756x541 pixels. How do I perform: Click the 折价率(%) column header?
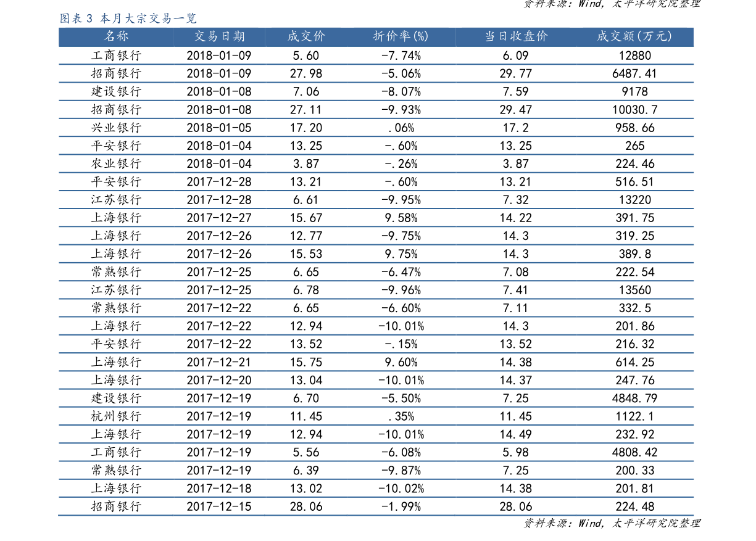(x=401, y=36)
